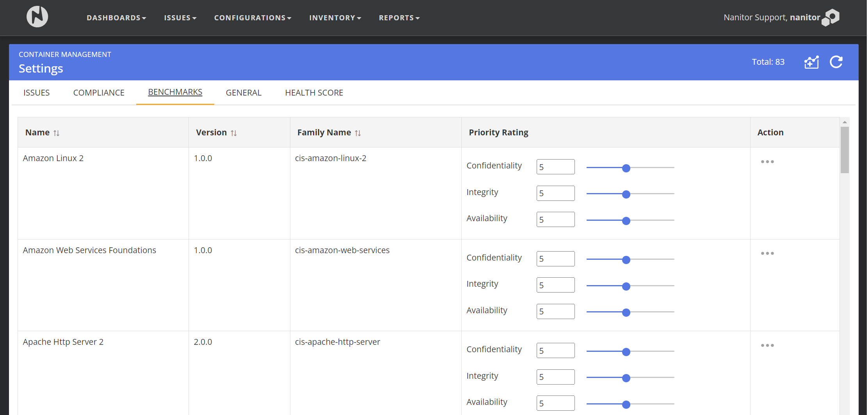This screenshot has height=415, width=868.
Task: Click the Nanitor logo icon
Action: [x=37, y=17]
